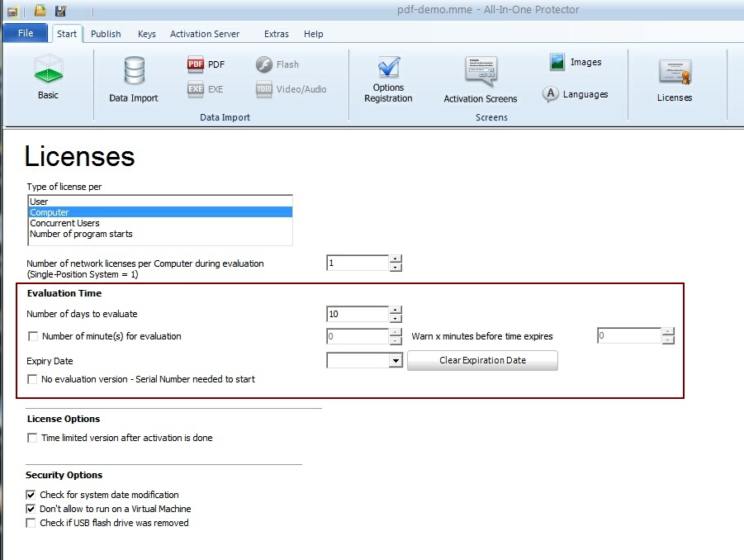744x560 pixels.
Task: Toggle Check if USB flash drive removed
Action: (x=31, y=523)
